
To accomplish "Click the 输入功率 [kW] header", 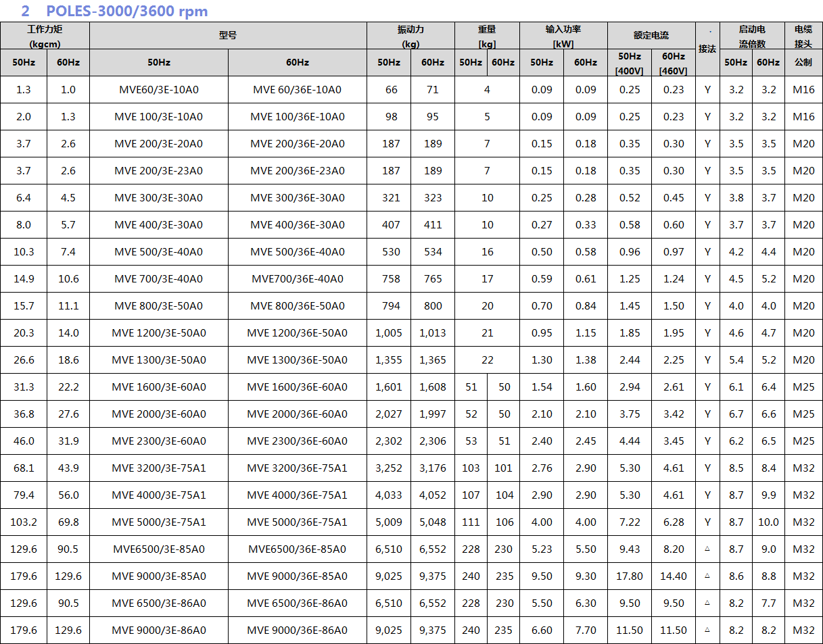I will click(563, 36).
